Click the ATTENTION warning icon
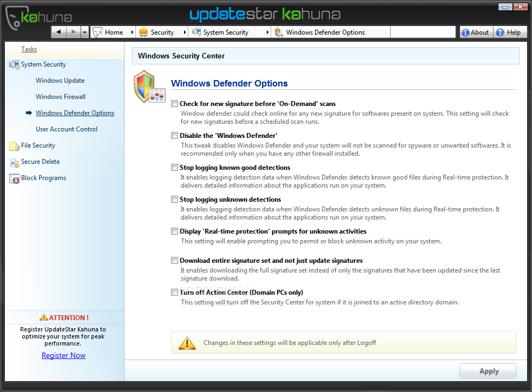This screenshot has height=392, width=532. click(x=44, y=317)
